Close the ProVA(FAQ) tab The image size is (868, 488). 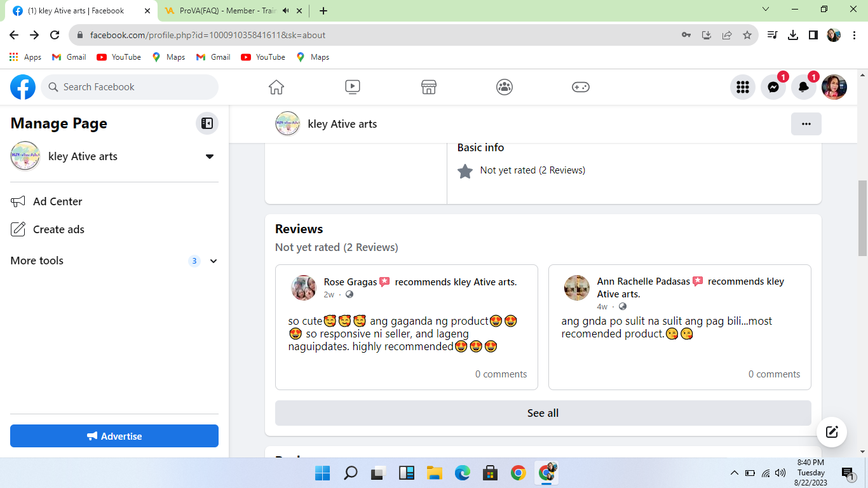pos(299,11)
